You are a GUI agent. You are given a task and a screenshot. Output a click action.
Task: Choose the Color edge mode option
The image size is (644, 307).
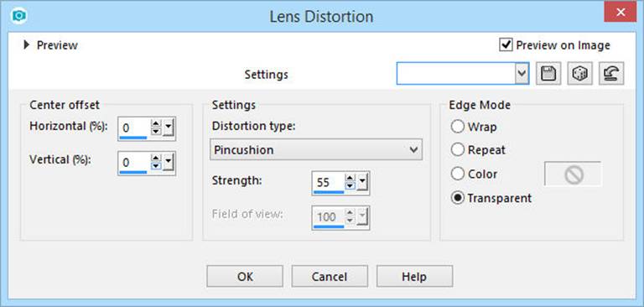(458, 174)
